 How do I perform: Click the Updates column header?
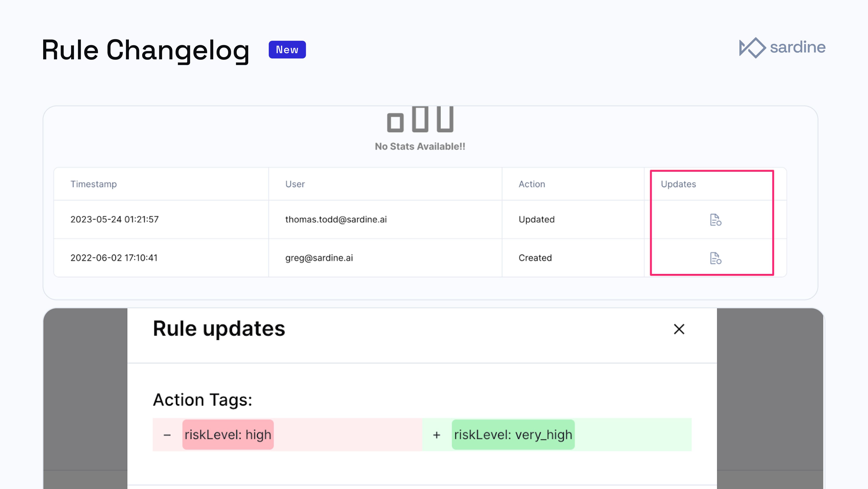(x=678, y=184)
